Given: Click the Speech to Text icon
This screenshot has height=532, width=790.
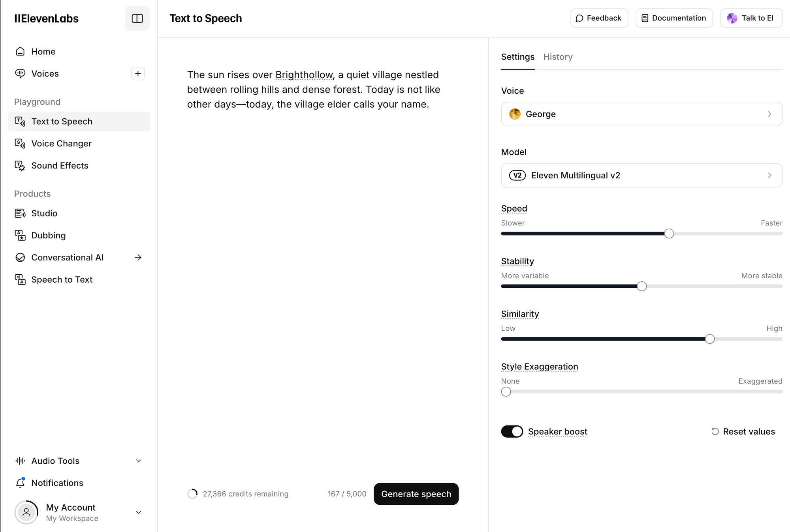Looking at the screenshot, I should [x=20, y=279].
